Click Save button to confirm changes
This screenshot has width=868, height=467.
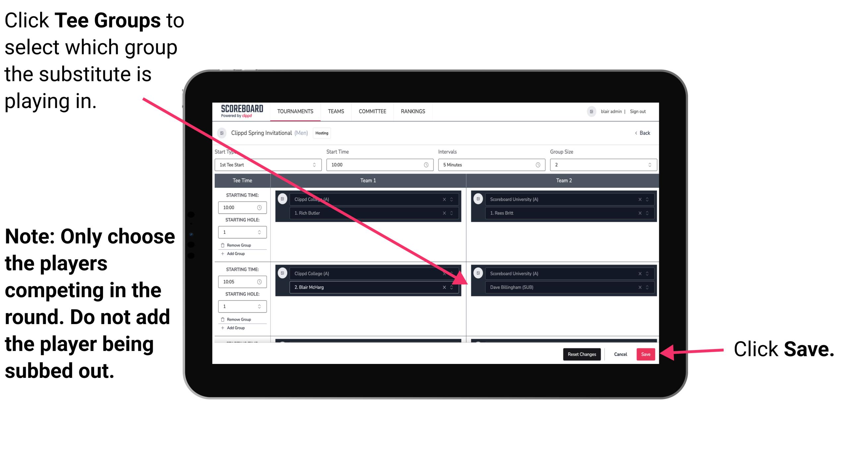(x=645, y=354)
